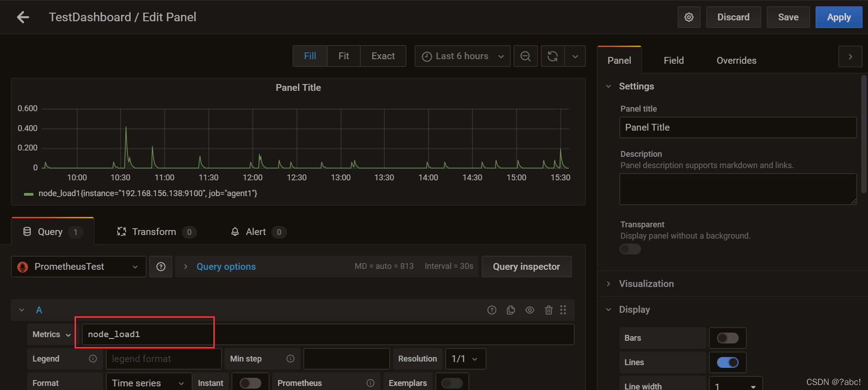This screenshot has height=390, width=868.
Task: Click the Description text area
Action: tap(738, 189)
